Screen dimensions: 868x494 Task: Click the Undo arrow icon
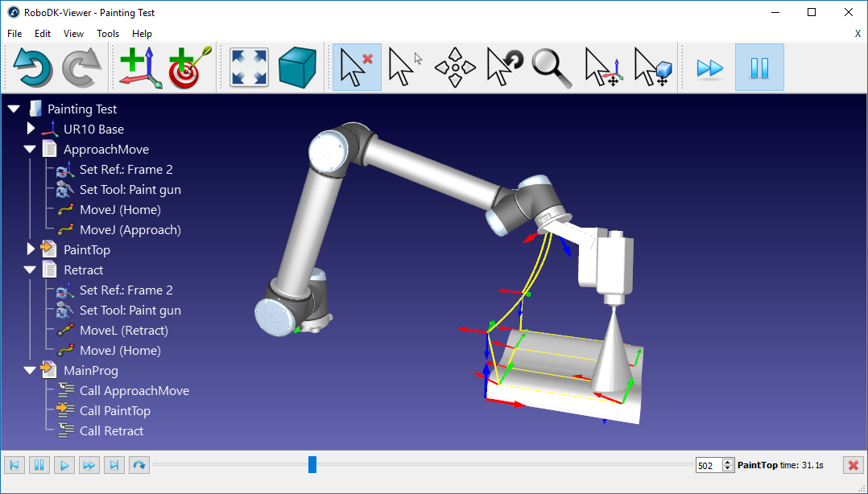pyautogui.click(x=32, y=68)
